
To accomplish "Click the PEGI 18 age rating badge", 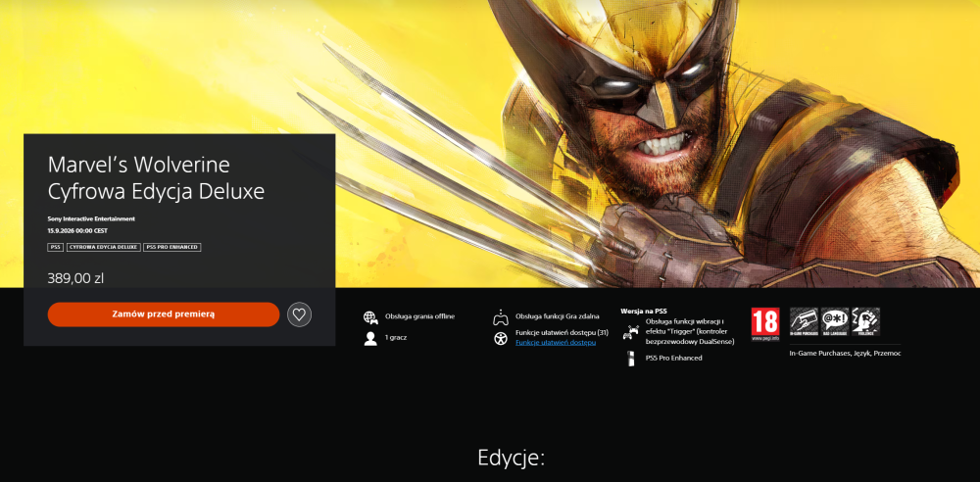I will (x=765, y=324).
